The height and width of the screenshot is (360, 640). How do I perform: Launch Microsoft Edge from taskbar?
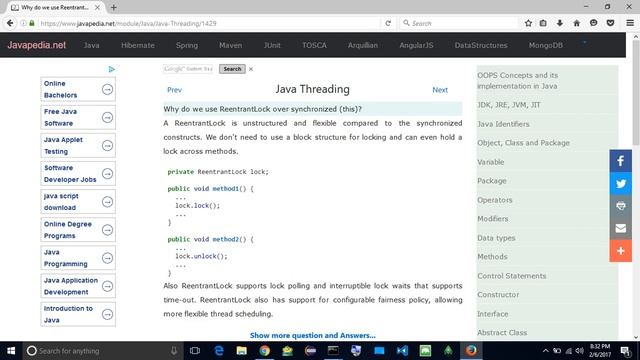(x=219, y=351)
